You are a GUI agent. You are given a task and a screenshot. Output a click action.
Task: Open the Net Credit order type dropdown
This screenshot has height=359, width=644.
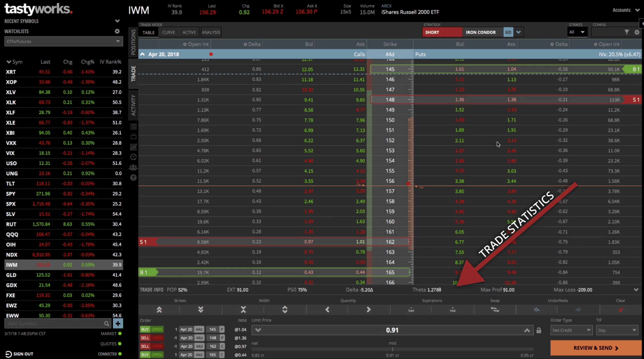pos(571,330)
